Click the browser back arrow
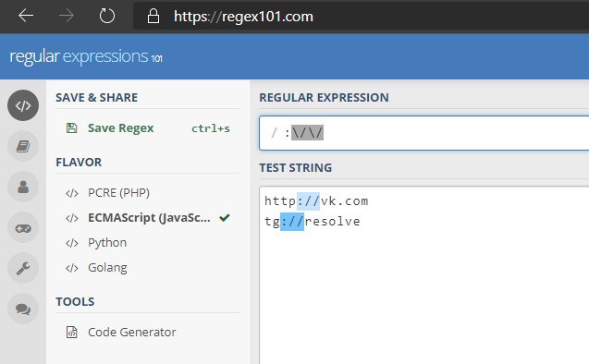The width and height of the screenshot is (589, 364). [x=26, y=16]
